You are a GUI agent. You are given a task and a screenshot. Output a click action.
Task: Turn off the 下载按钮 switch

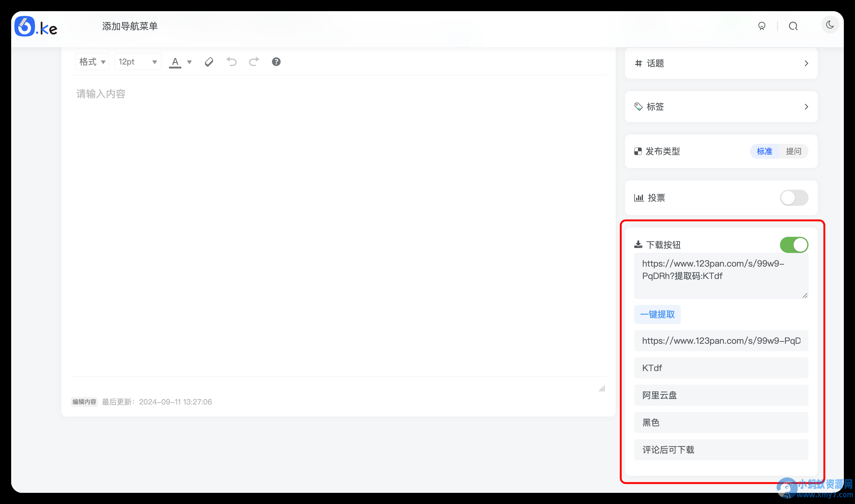point(794,245)
